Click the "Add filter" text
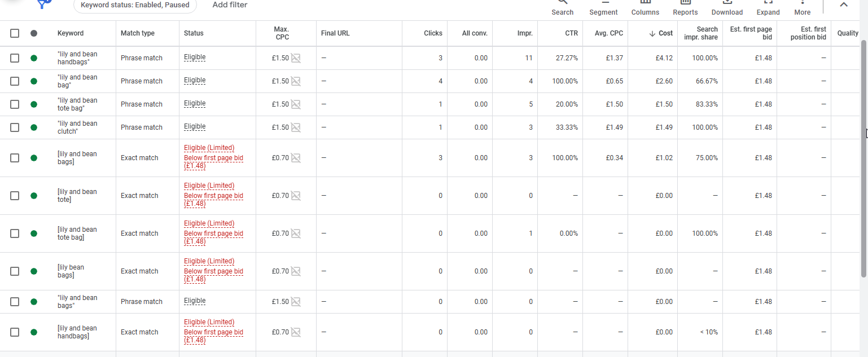 coord(230,5)
